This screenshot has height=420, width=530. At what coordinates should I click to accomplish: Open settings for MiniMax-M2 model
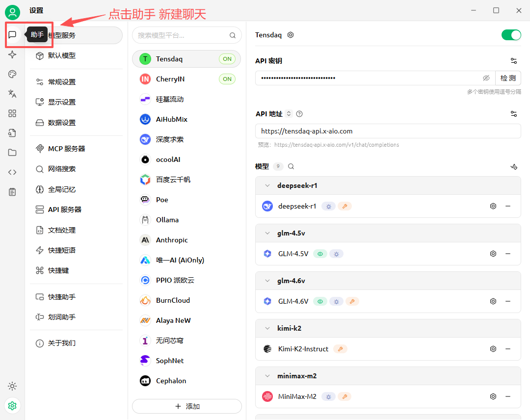[x=493, y=396]
